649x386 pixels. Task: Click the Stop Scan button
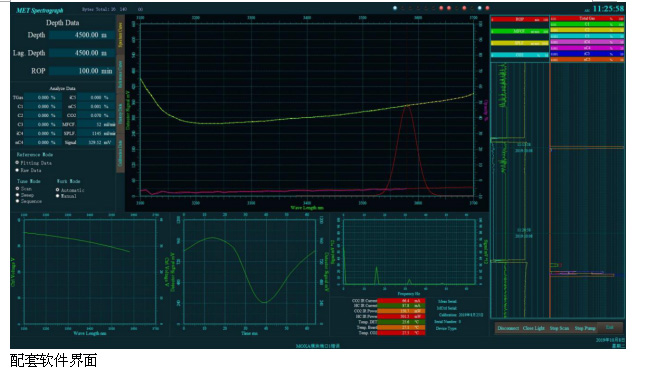[559, 328]
